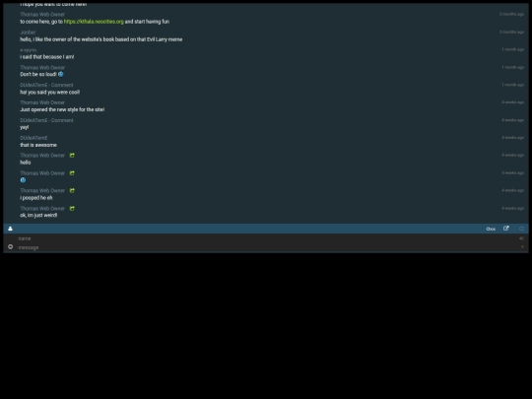Viewport: 532px width, 399px height.
Task: Follow the neocities.org hyperlink
Action: click(94, 22)
